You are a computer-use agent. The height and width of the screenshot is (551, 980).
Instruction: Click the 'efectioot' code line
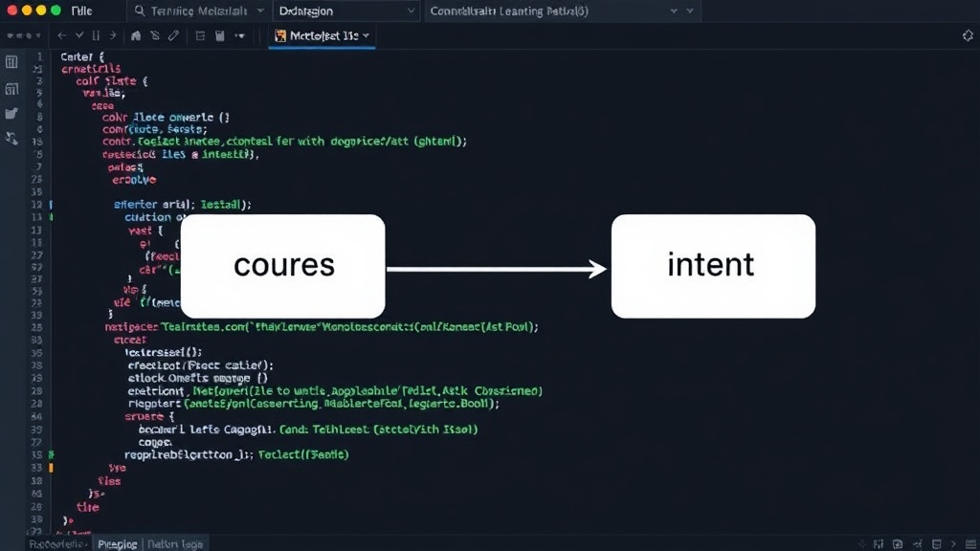point(201,364)
